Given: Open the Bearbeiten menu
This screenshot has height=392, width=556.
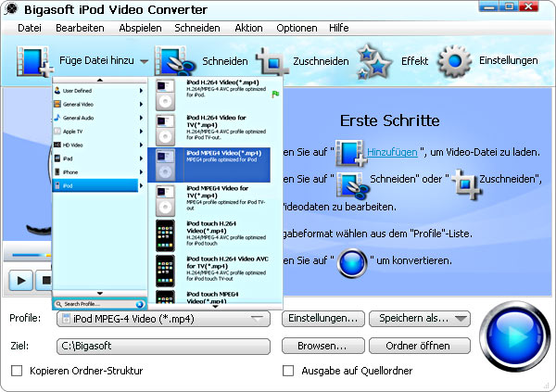Looking at the screenshot, I should click(80, 28).
